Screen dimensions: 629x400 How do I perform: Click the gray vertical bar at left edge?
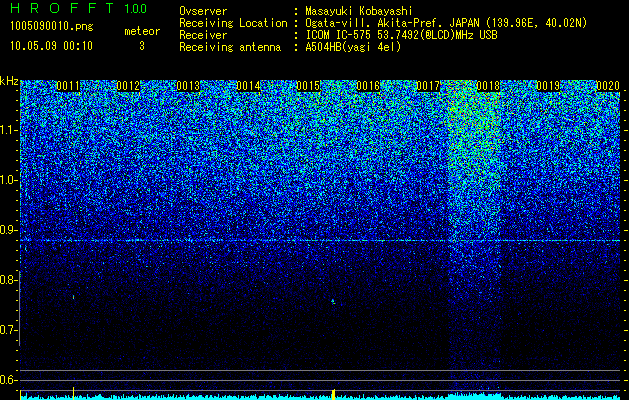(20, 308)
